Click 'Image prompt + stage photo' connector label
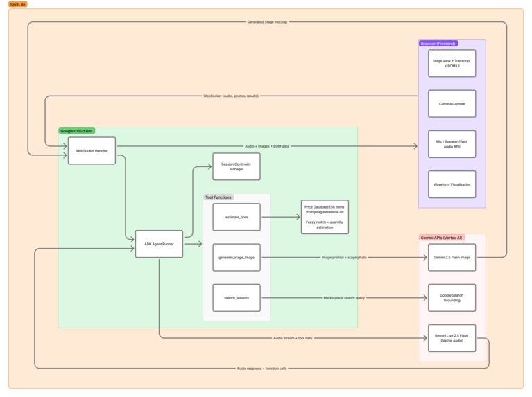This screenshot has width=532, height=397. (x=344, y=257)
